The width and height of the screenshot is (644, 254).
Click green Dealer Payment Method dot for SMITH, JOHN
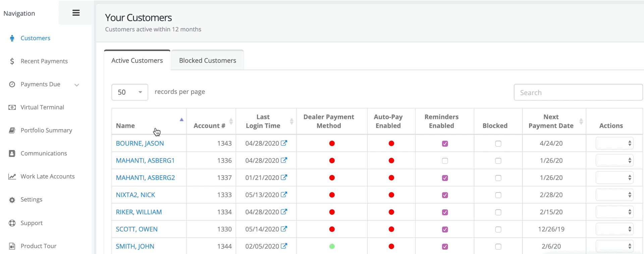point(332,246)
